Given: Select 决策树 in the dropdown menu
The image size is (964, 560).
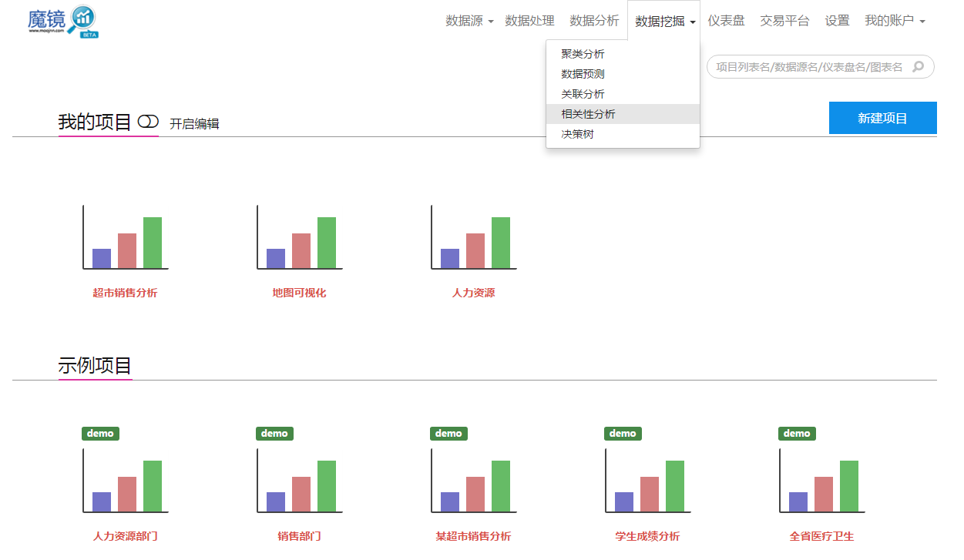Looking at the screenshot, I should [579, 133].
